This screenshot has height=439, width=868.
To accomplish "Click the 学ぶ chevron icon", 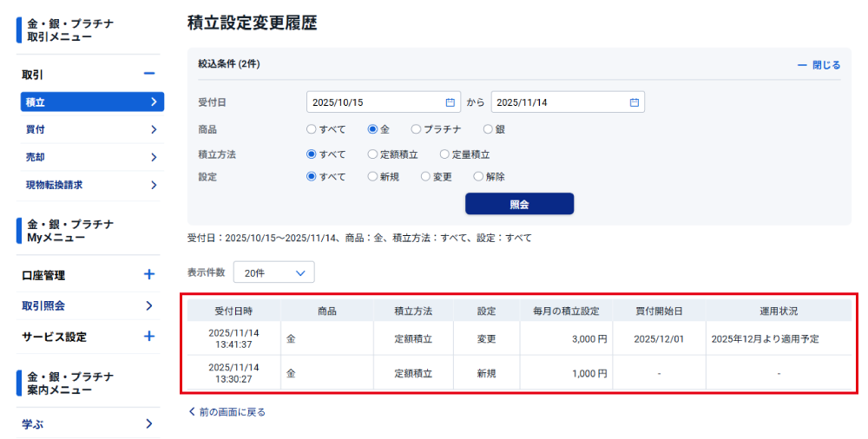I will [x=149, y=424].
